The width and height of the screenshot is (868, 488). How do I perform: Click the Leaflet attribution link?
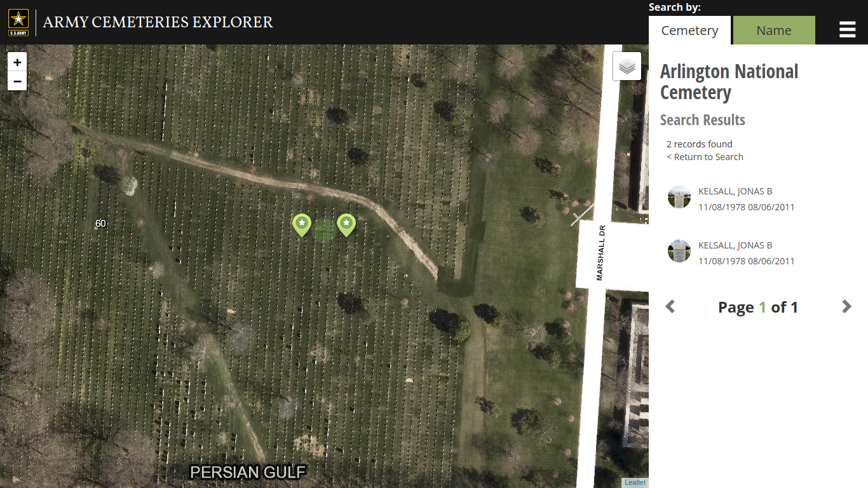coord(635,482)
